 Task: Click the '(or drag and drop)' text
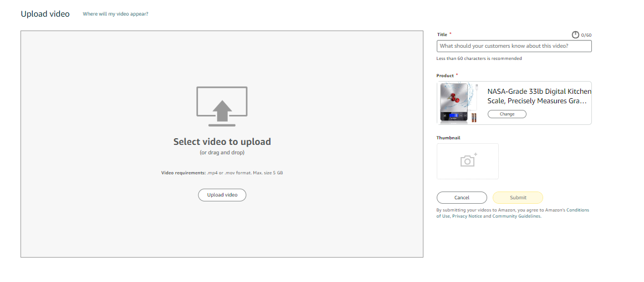point(222,153)
